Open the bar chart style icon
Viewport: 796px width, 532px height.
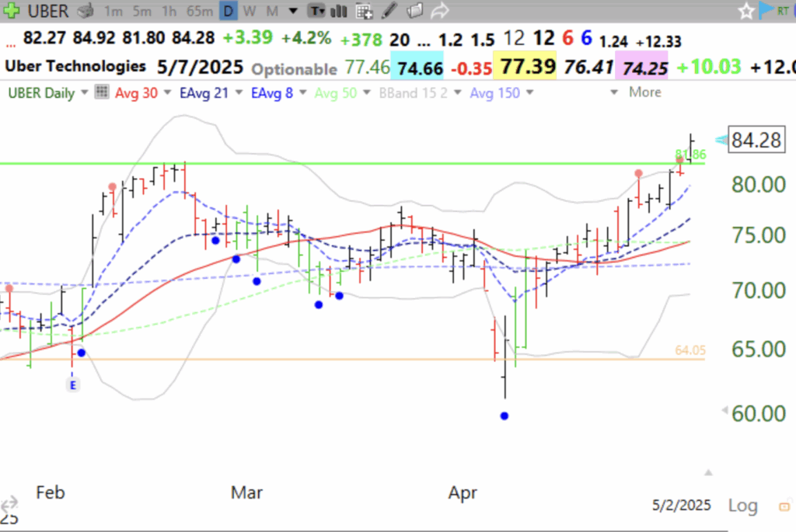339,11
